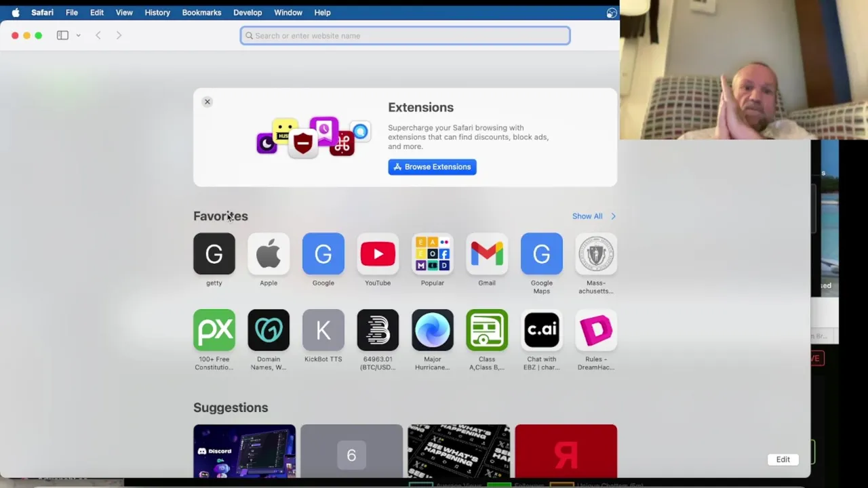Click the Show All favorites link
Image resolution: width=868 pixels, height=488 pixels.
tap(587, 216)
